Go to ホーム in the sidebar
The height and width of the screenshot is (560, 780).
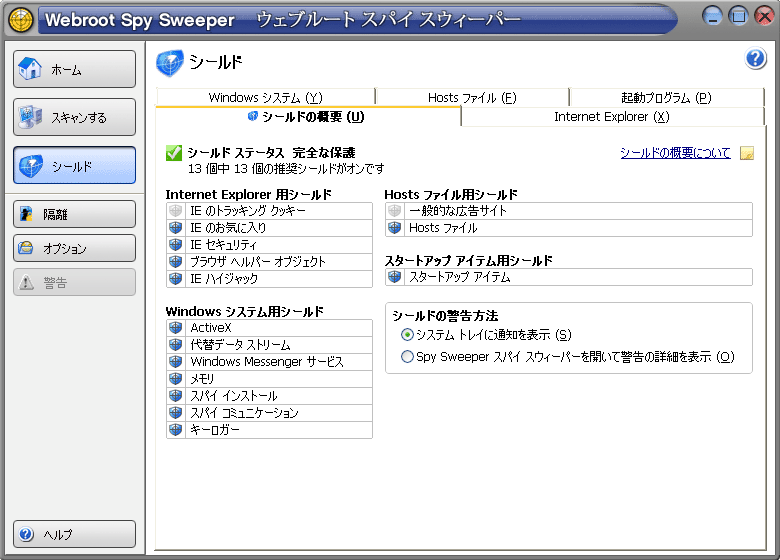point(75,69)
